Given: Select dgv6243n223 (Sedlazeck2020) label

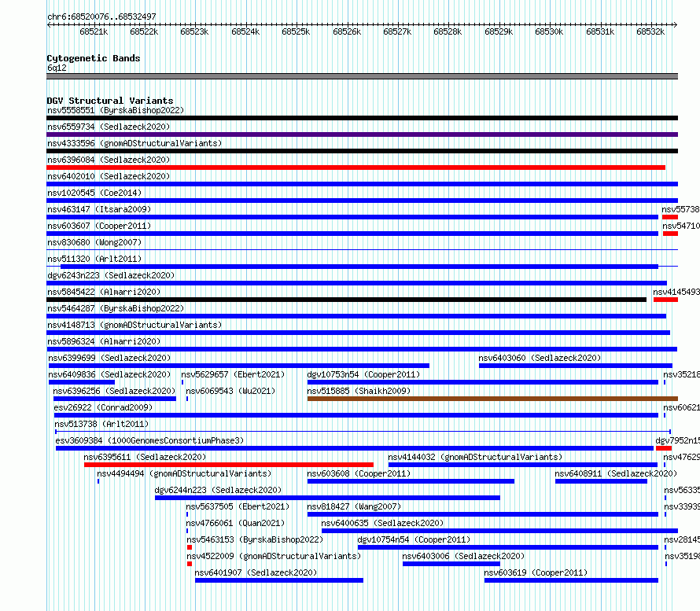Looking at the screenshot, I should [x=111, y=275].
